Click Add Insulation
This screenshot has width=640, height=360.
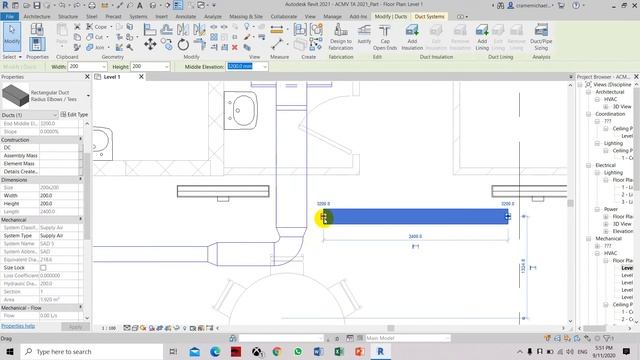point(412,37)
